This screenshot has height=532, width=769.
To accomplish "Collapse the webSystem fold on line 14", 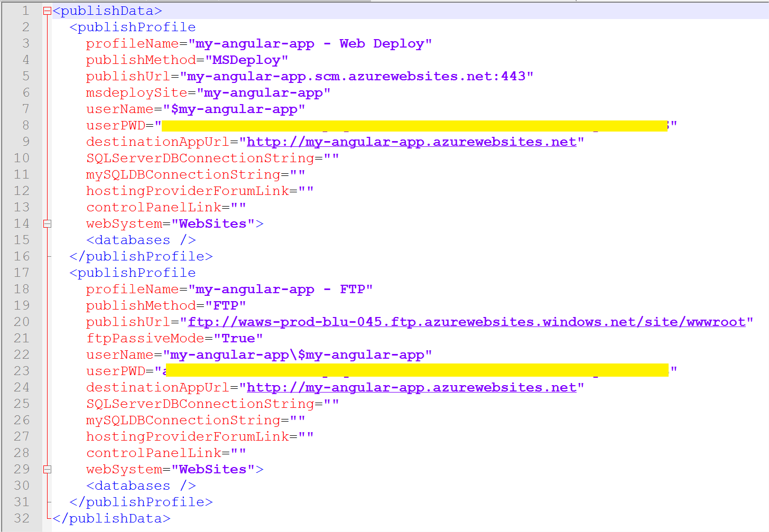I will 47,223.
